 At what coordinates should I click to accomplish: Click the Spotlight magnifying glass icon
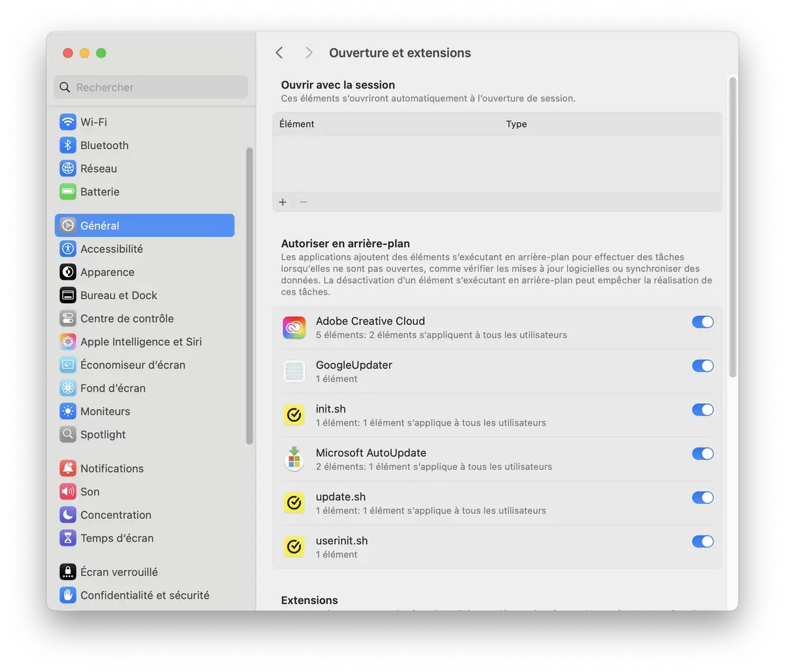[68, 434]
